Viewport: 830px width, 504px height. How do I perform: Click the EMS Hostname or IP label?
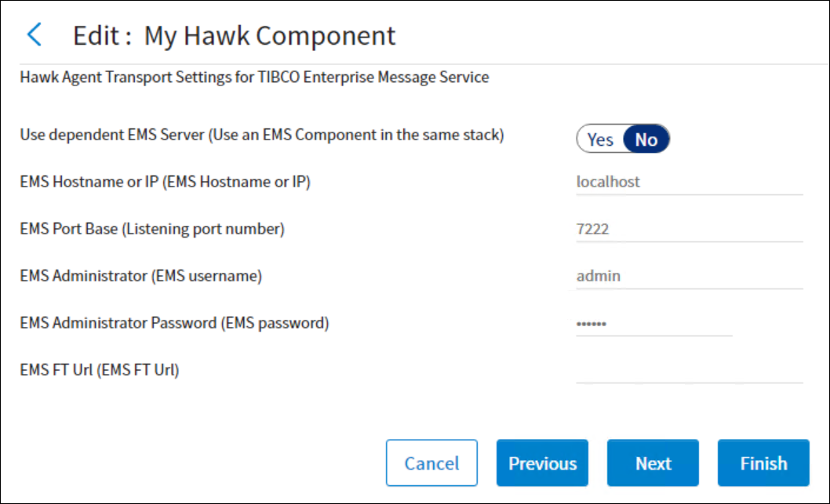click(166, 182)
